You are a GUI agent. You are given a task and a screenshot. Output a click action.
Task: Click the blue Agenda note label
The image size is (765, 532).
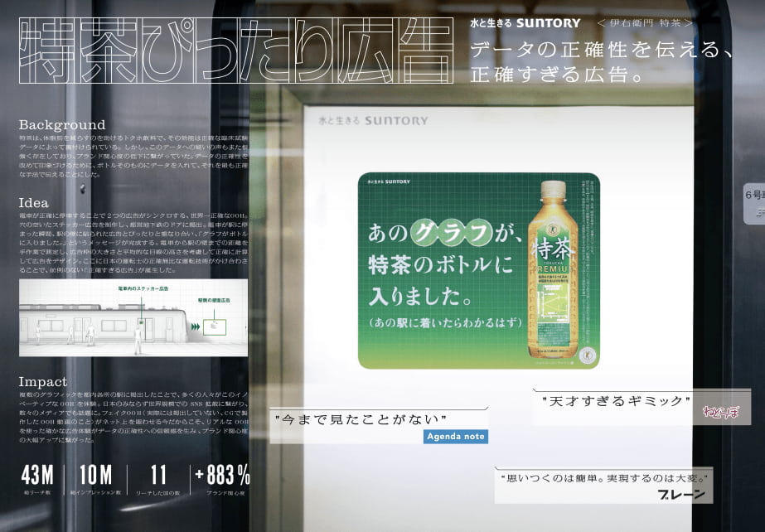tap(455, 436)
